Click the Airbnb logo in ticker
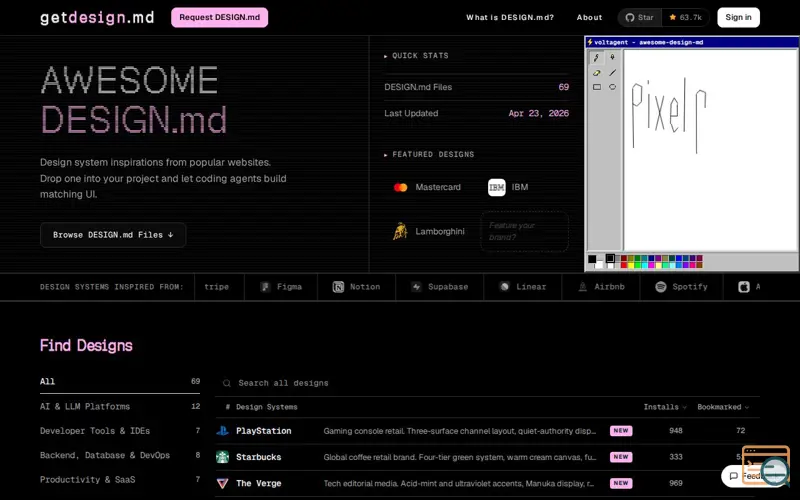Viewport: 800px width, 500px height. coord(583,287)
